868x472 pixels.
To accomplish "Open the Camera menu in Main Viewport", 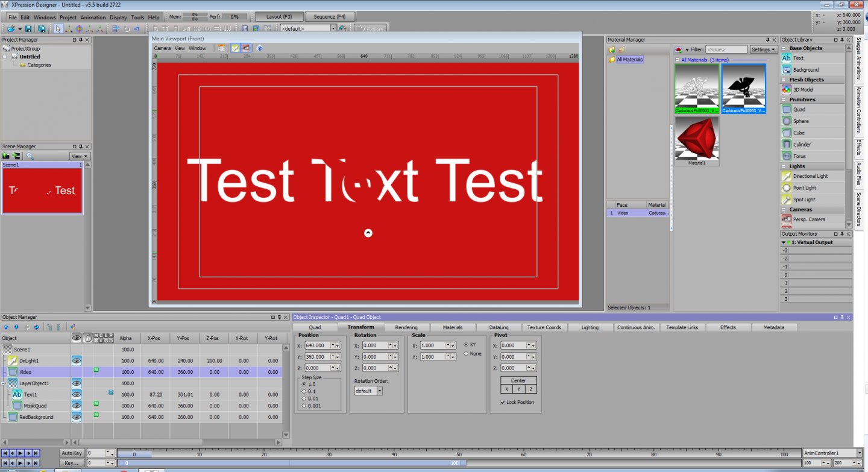I will coord(162,48).
